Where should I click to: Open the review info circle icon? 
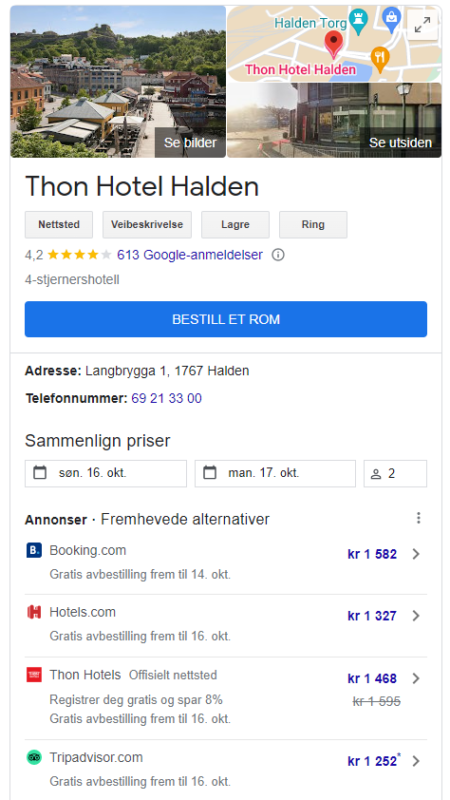(x=278, y=255)
